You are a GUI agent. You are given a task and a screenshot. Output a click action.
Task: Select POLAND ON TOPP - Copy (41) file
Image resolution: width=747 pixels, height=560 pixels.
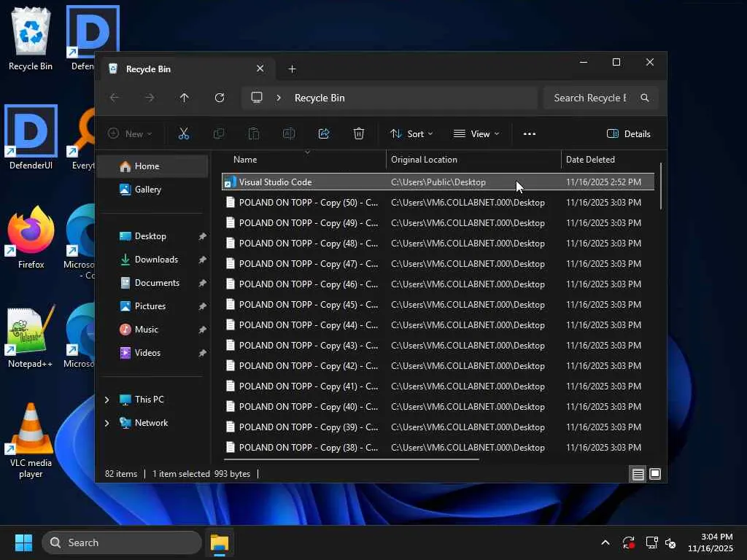click(438, 386)
